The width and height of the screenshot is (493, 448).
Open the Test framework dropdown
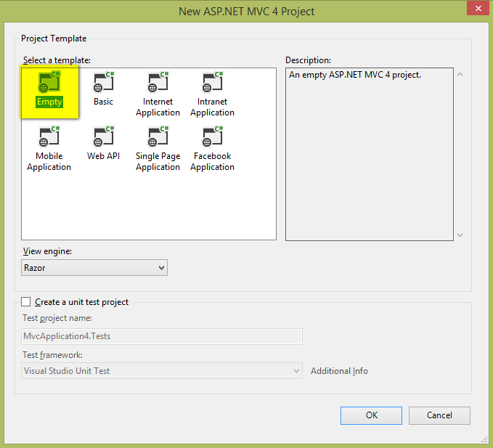[x=162, y=371]
